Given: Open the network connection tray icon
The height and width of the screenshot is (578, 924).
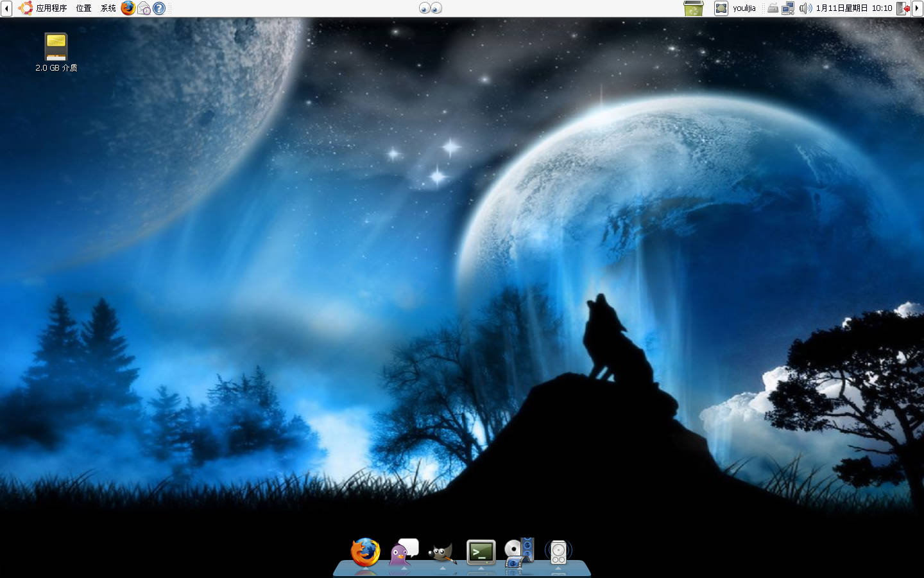Looking at the screenshot, I should (x=788, y=8).
